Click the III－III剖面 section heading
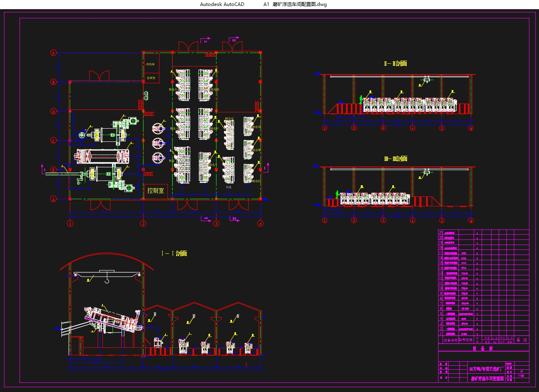Image resolution: width=539 pixels, height=392 pixels. (x=395, y=159)
